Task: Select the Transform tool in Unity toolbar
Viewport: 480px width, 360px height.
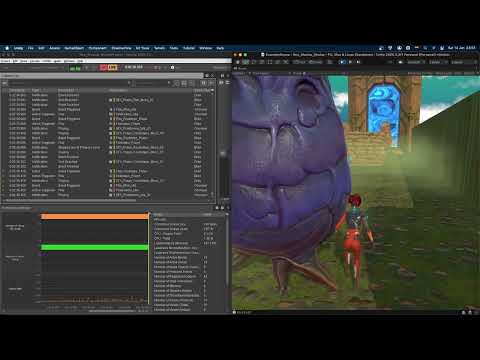Action: (x=278, y=62)
